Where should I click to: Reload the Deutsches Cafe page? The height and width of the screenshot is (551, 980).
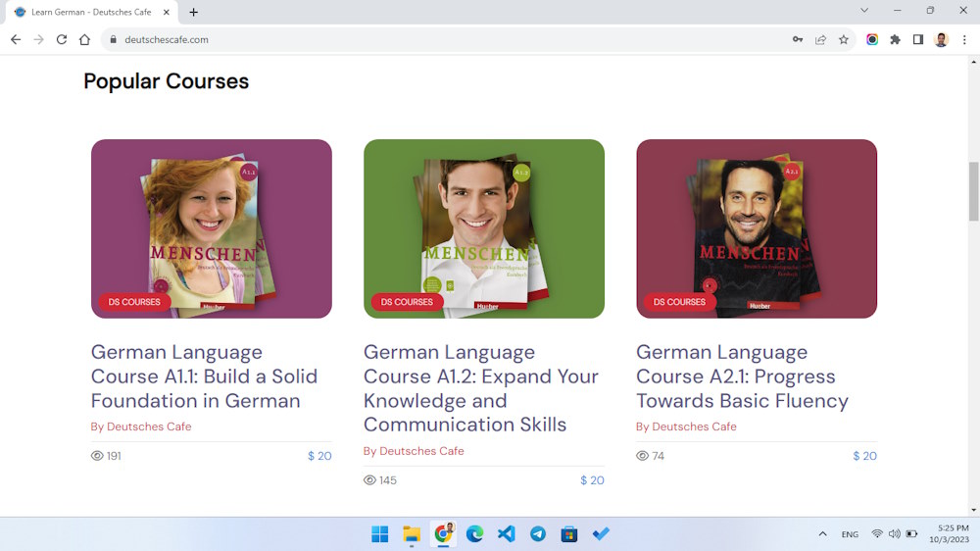(61, 39)
